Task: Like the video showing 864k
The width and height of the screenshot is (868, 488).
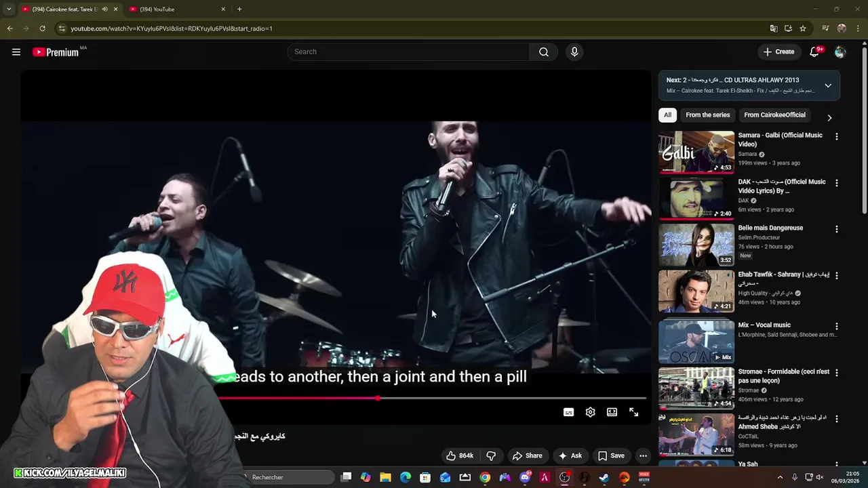Action: click(459, 455)
